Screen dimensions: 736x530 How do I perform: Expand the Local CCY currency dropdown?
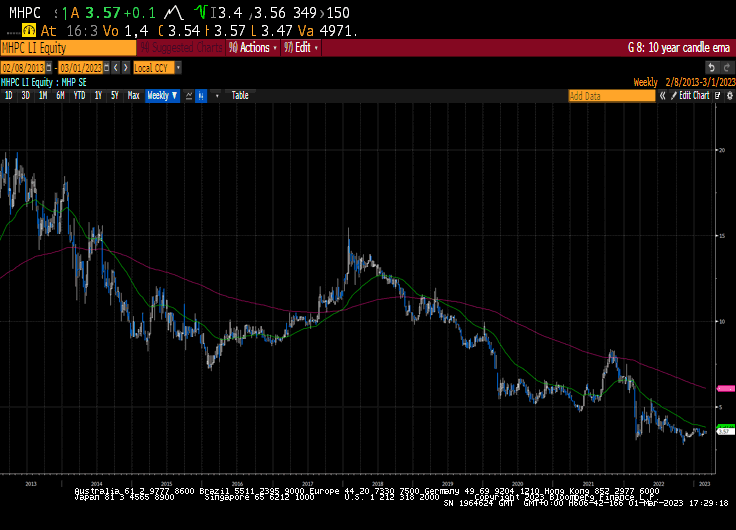tap(178, 68)
